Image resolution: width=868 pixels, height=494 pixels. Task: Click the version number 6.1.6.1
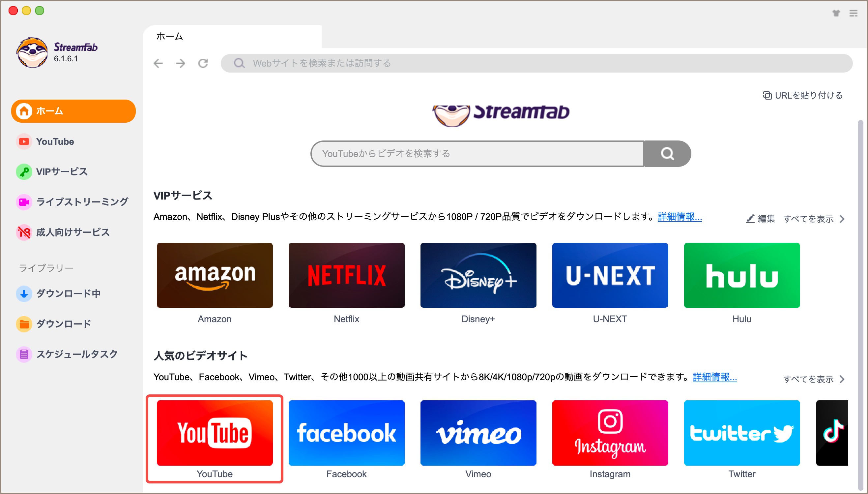66,59
